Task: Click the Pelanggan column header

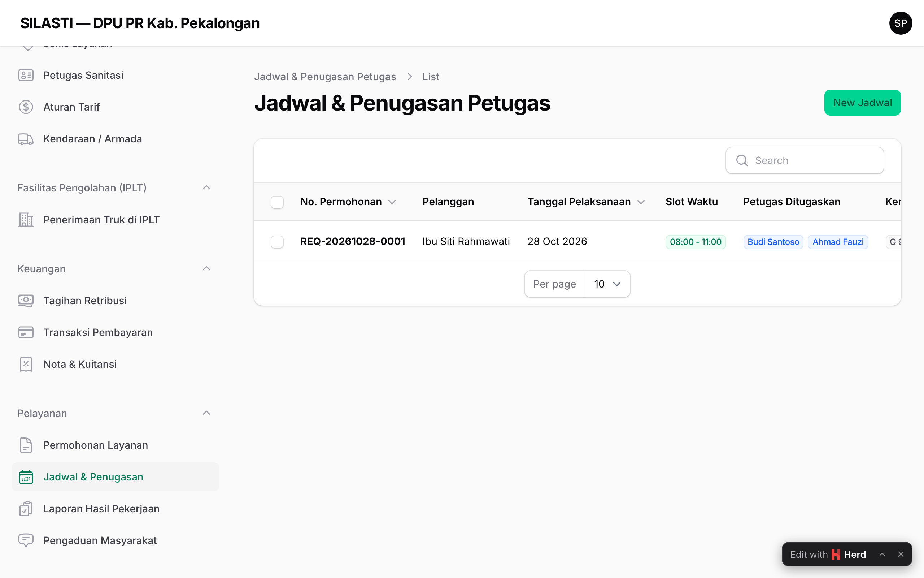Action: [448, 202]
